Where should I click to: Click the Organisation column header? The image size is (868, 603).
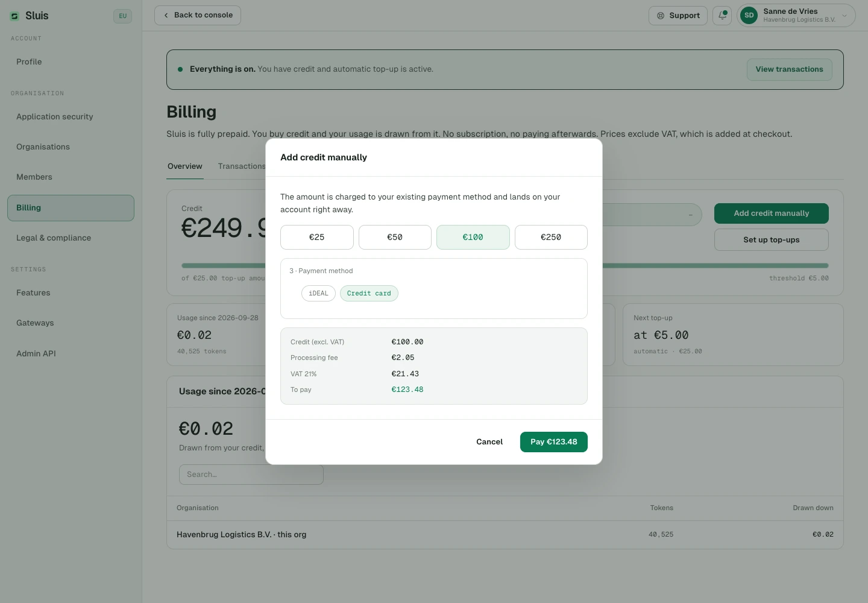(198, 508)
